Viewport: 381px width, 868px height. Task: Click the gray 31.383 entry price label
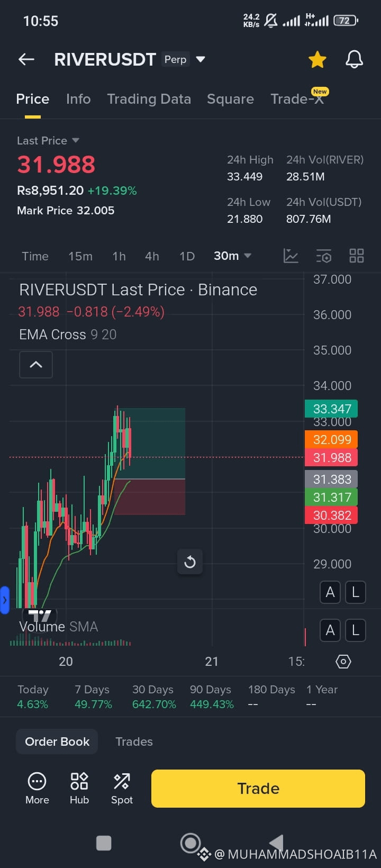point(331,479)
